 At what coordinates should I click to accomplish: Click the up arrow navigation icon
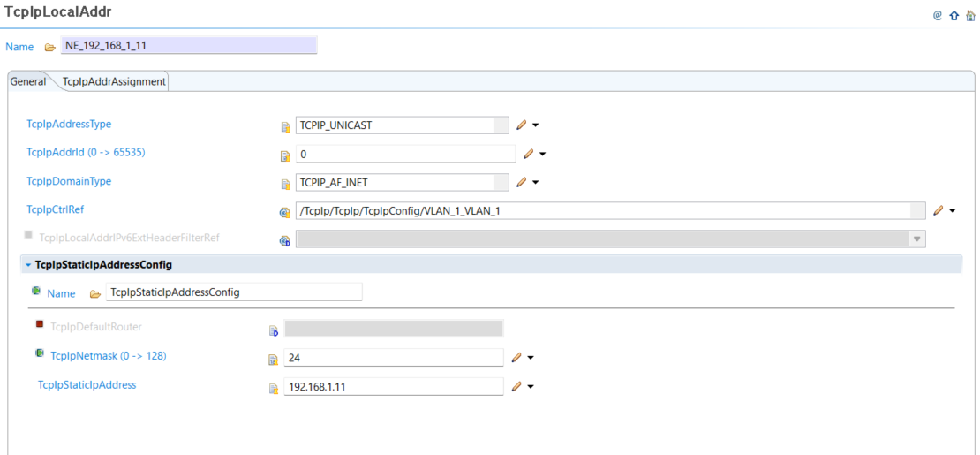click(954, 16)
